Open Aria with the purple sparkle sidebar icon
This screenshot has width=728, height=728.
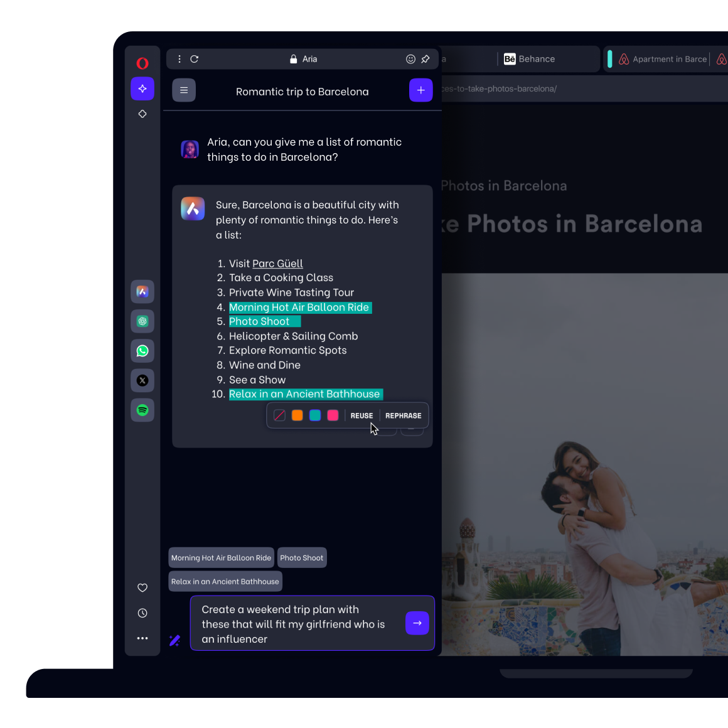[x=142, y=88]
